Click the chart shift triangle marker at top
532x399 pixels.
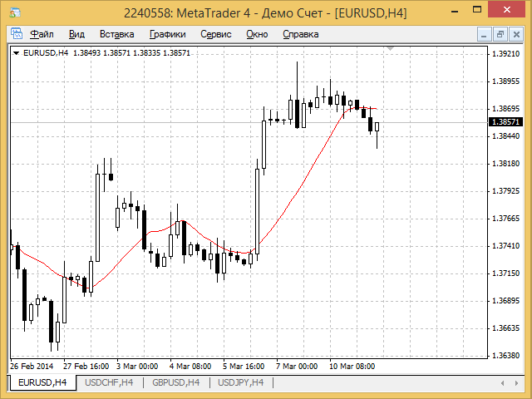click(x=390, y=49)
